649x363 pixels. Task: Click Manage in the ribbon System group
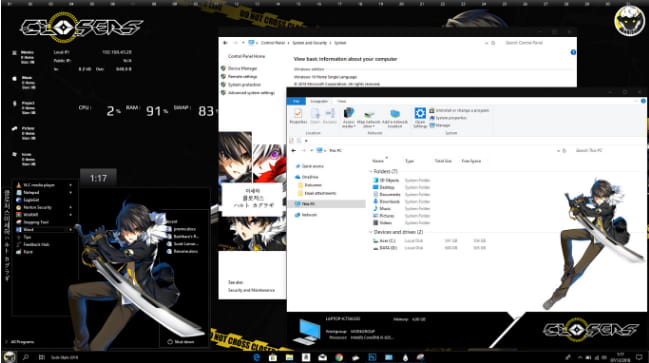440,125
